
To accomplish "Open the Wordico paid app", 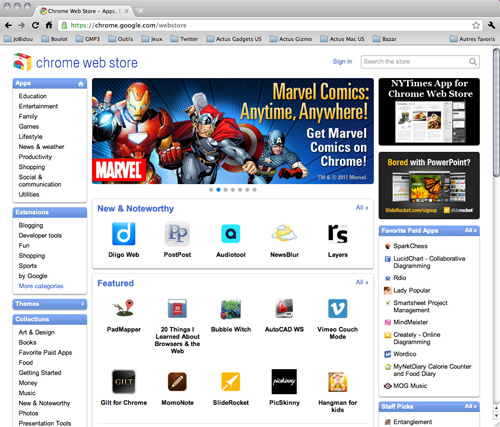I will pyautogui.click(x=405, y=354).
